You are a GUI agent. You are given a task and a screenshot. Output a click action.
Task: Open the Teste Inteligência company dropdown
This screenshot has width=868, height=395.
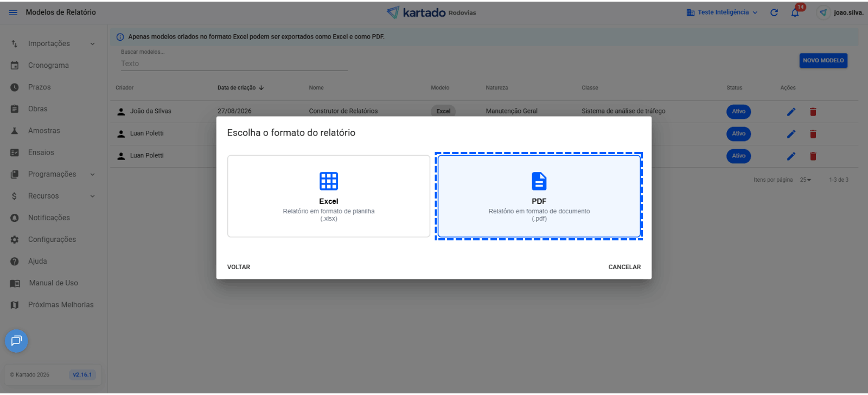[722, 12]
